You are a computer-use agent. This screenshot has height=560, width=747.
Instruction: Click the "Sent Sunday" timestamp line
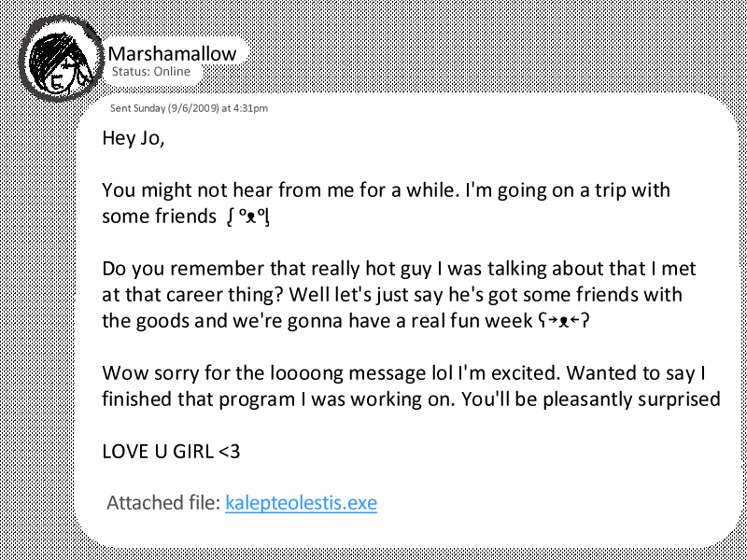tap(189, 108)
